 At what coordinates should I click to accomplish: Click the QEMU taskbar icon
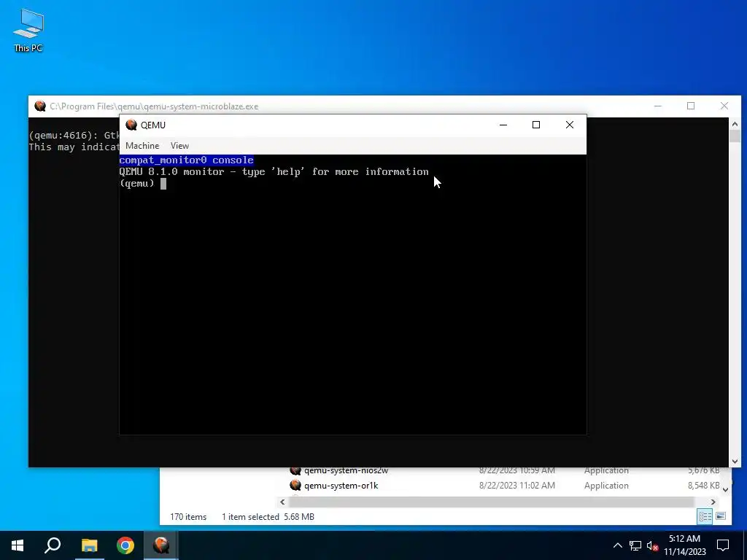[x=161, y=545]
